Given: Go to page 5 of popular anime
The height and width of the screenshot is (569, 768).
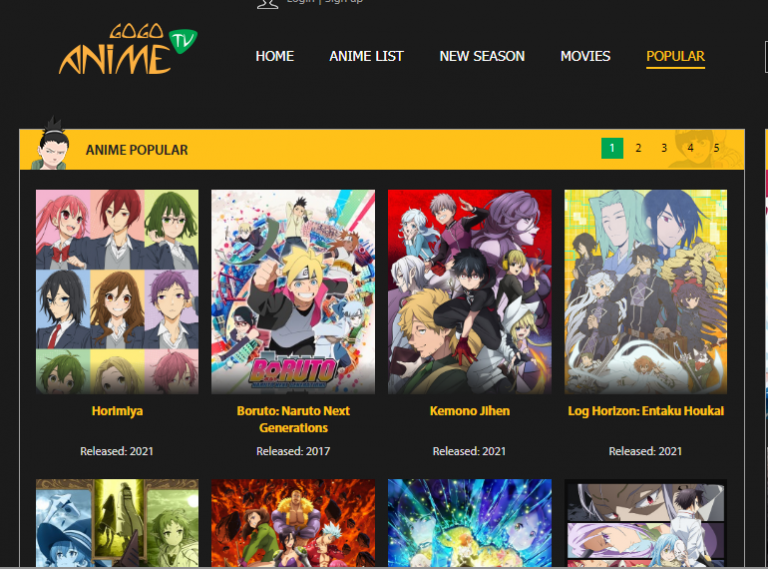Looking at the screenshot, I should (x=716, y=148).
